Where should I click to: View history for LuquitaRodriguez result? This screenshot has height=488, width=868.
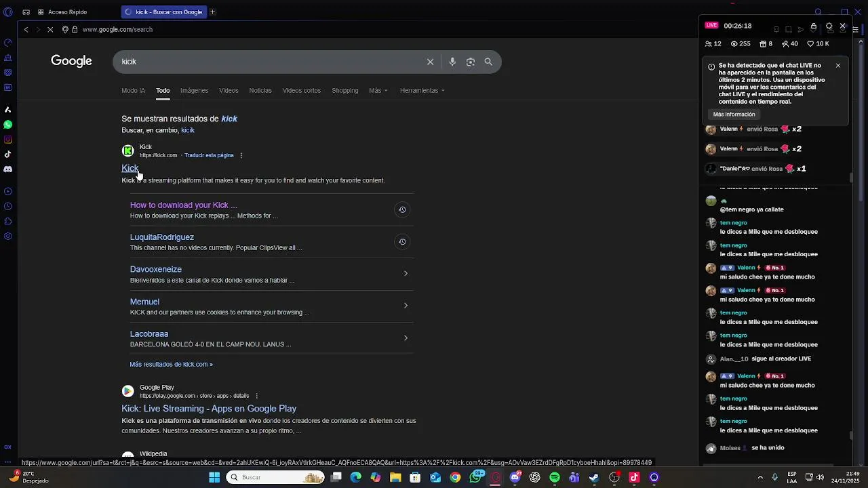(402, 242)
